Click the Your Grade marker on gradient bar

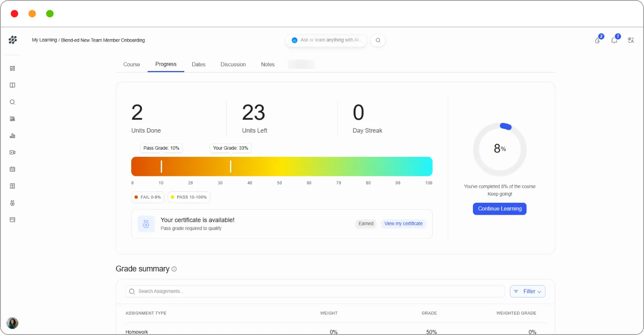pyautogui.click(x=231, y=167)
